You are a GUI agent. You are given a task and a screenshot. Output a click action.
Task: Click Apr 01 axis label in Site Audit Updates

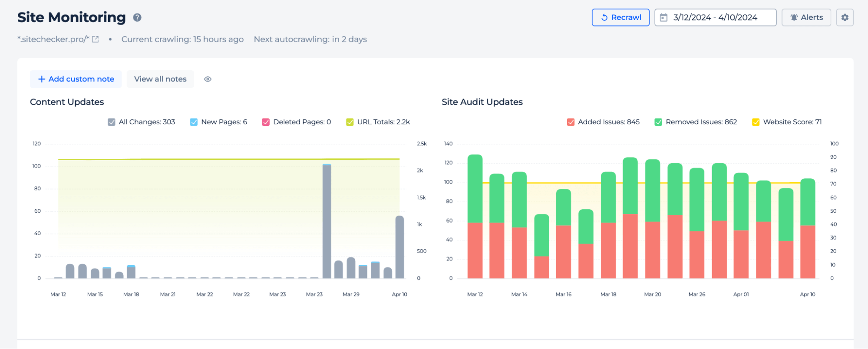point(741,294)
